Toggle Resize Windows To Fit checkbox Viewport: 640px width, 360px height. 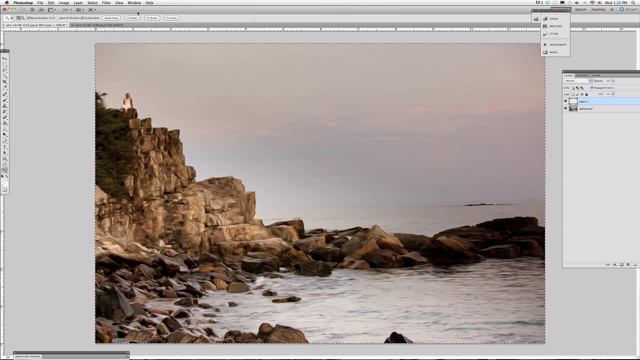coord(29,18)
